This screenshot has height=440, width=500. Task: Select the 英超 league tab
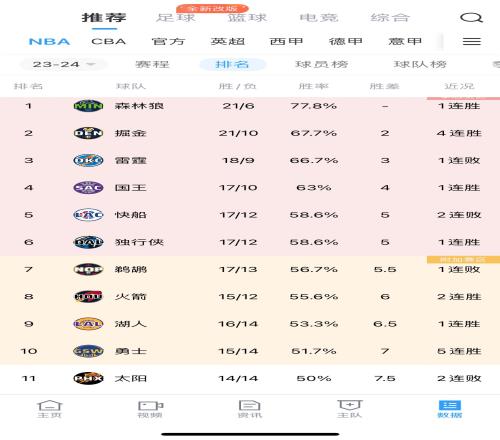(228, 41)
